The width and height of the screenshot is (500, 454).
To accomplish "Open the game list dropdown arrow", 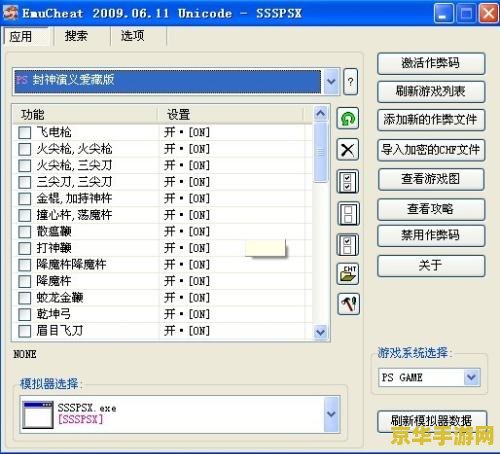I will 331,82.
